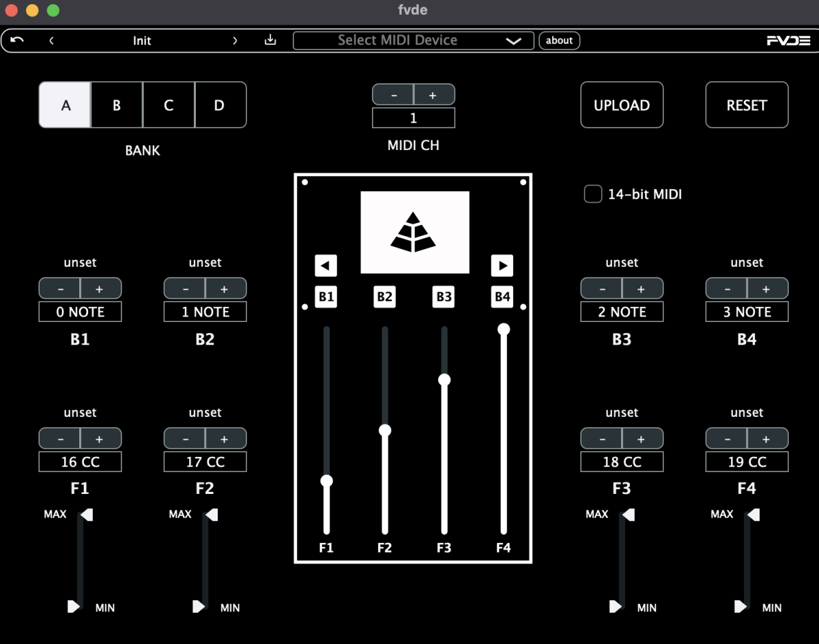Viewport: 819px width, 644px height.
Task: Click the 18 CC field for F3
Action: [622, 462]
